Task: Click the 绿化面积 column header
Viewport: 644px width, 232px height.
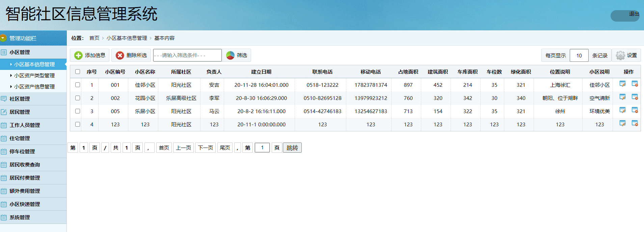Action: coord(521,72)
